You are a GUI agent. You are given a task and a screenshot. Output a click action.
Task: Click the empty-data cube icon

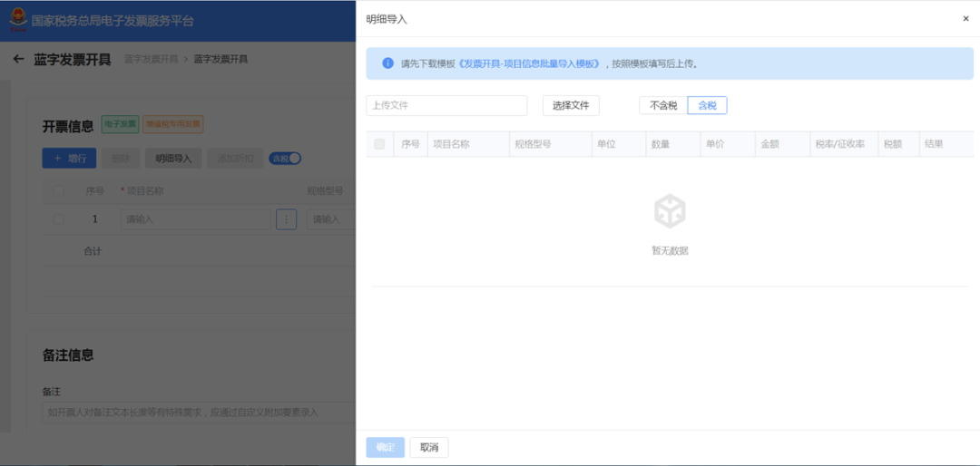pyautogui.click(x=670, y=212)
